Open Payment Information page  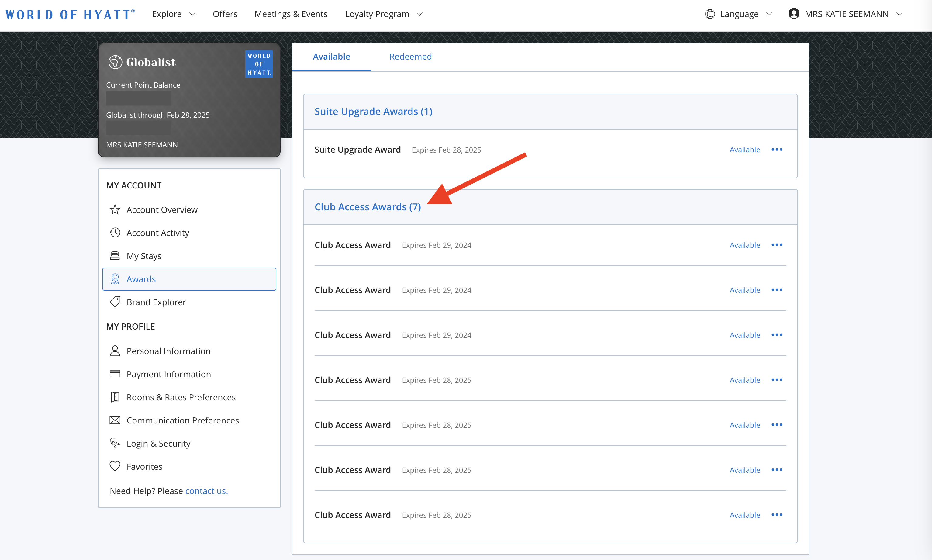[x=169, y=374]
